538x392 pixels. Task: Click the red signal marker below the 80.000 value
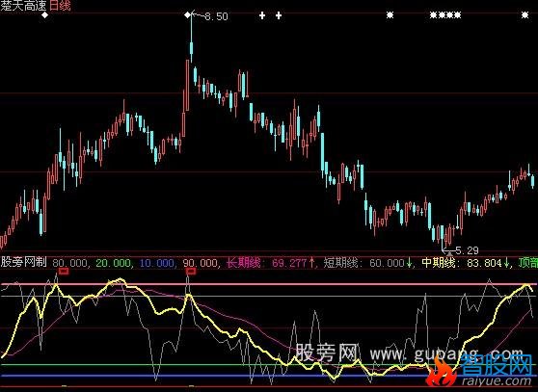(x=64, y=272)
